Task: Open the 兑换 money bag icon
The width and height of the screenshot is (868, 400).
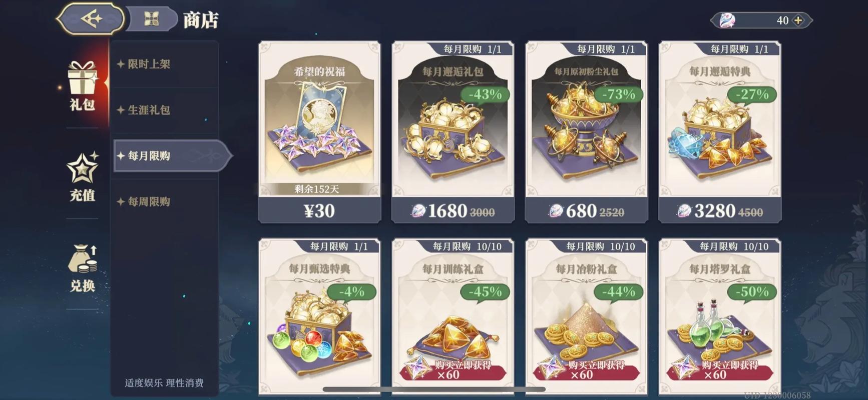Action: 83,267
